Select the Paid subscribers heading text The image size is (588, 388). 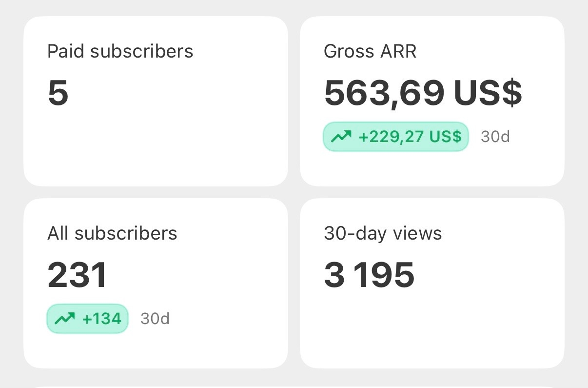[120, 51]
